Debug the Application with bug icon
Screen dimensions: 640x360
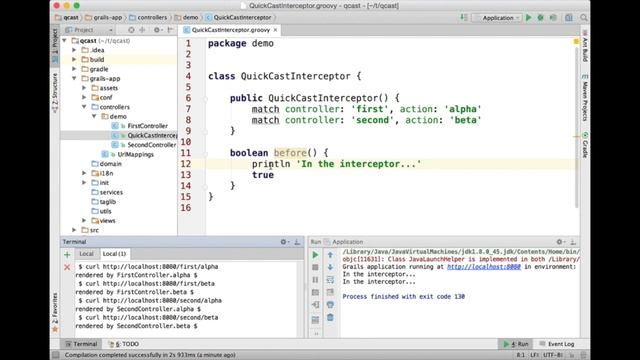pos(540,18)
